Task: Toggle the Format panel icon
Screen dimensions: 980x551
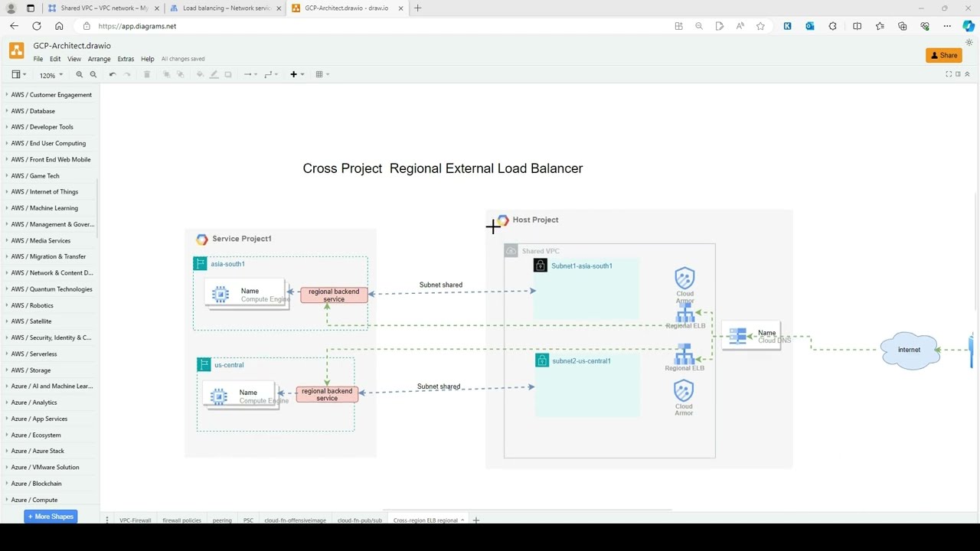Action: point(958,74)
